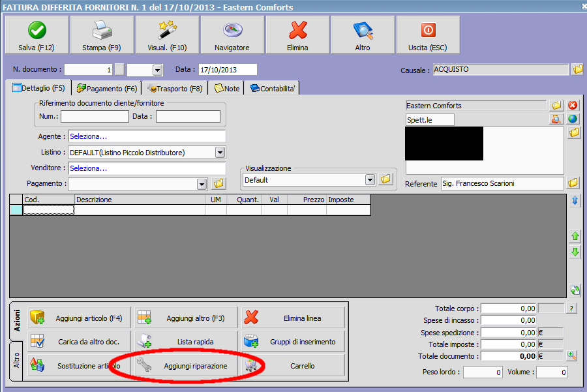The image size is (587, 392).
Task: Click the blue up-down arrow grid icon
Action: [575, 201]
